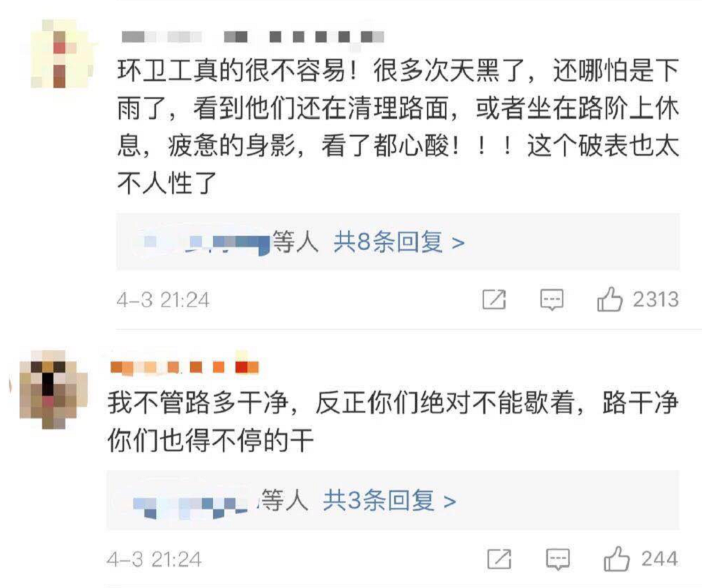Click the share icon on the 我不管路多干净 comment

point(499,559)
